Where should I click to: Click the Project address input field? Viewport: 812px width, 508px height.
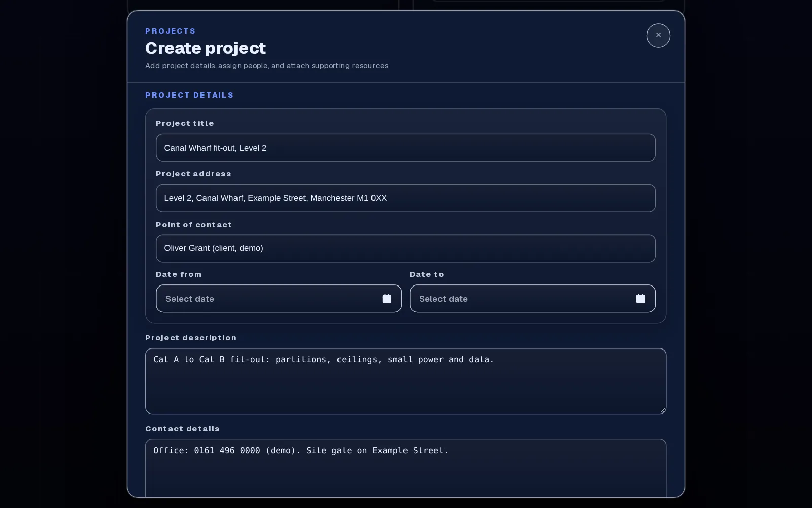tap(405, 198)
